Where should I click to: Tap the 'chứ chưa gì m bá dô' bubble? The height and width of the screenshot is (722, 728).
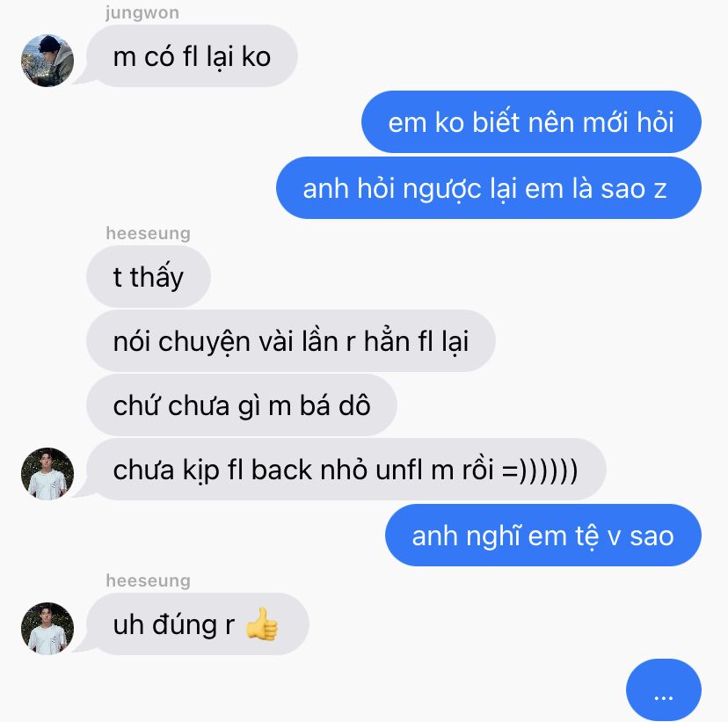pyautogui.click(x=242, y=405)
